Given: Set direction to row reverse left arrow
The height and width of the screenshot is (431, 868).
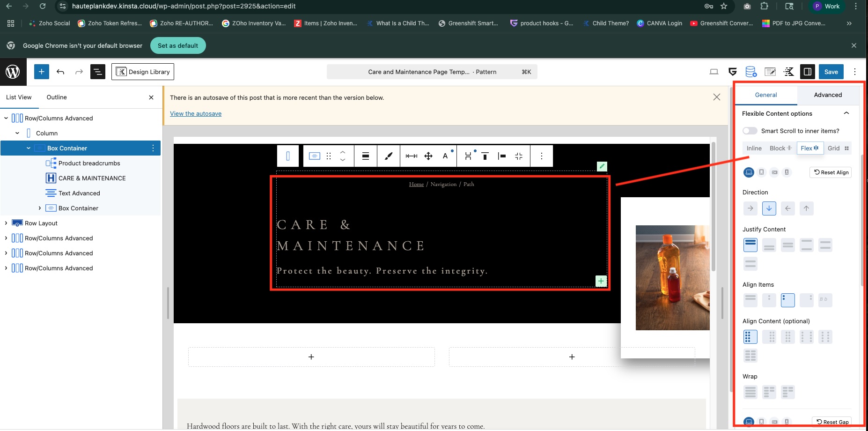Looking at the screenshot, I should (x=788, y=208).
